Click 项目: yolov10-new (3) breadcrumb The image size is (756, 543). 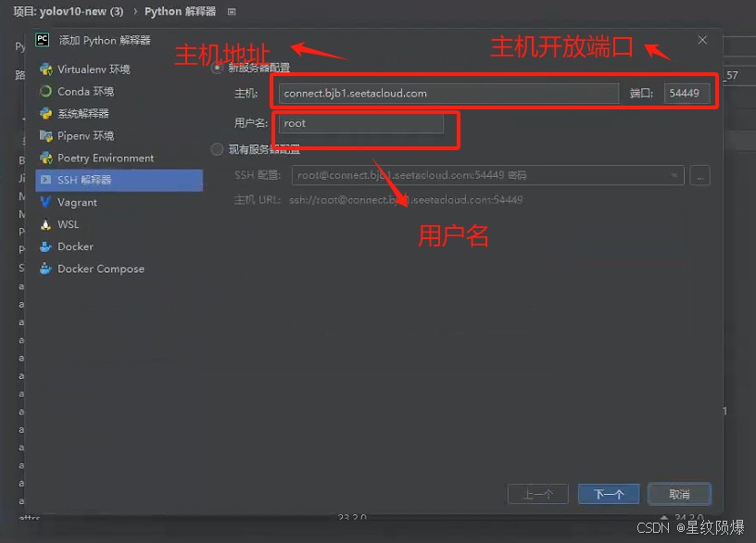(x=68, y=11)
